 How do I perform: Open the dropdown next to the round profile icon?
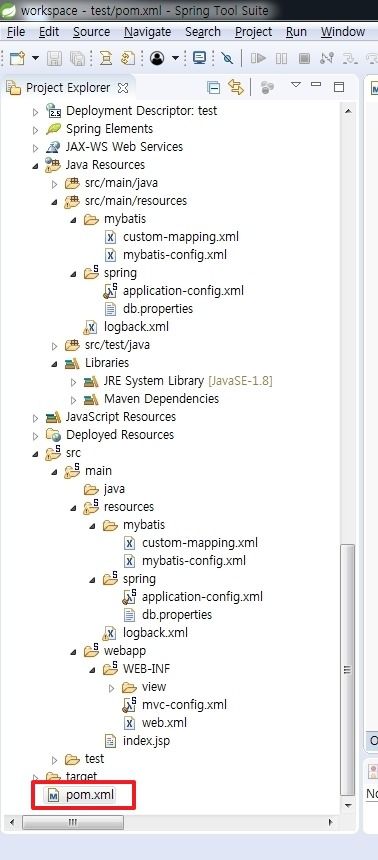176,59
